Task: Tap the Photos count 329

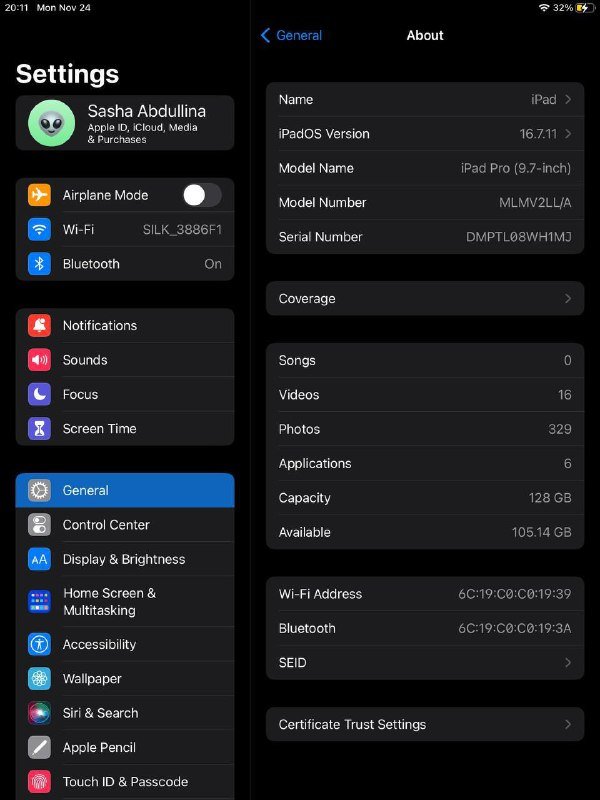Action: click(x=560, y=429)
